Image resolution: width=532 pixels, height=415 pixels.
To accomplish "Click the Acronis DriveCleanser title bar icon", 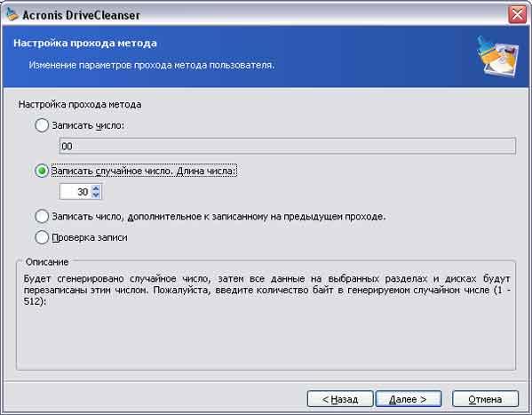I will click(12, 14).
